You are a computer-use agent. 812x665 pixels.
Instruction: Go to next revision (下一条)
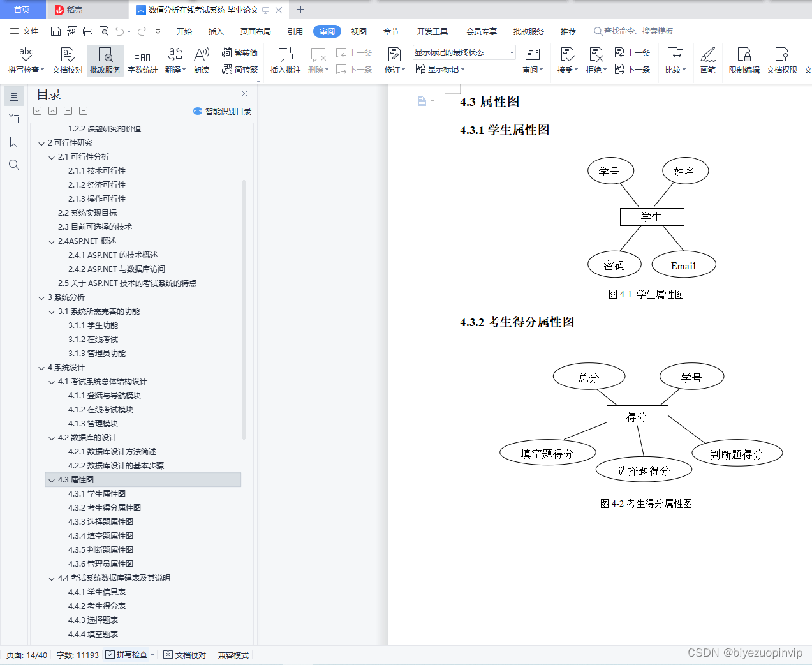[632, 69]
